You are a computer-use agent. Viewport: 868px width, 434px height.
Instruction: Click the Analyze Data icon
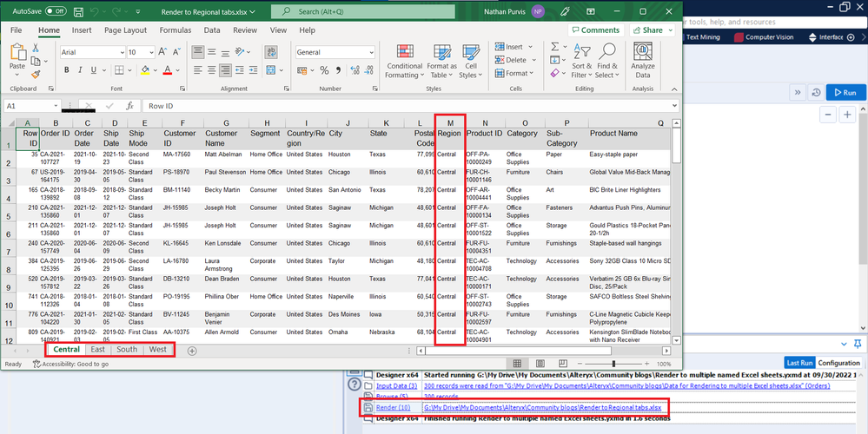pyautogui.click(x=643, y=54)
